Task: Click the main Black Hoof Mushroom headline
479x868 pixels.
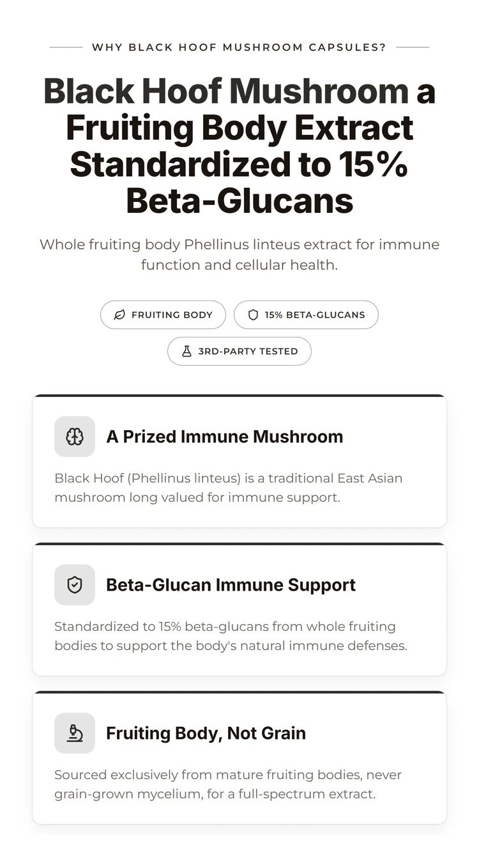Action: click(x=240, y=146)
